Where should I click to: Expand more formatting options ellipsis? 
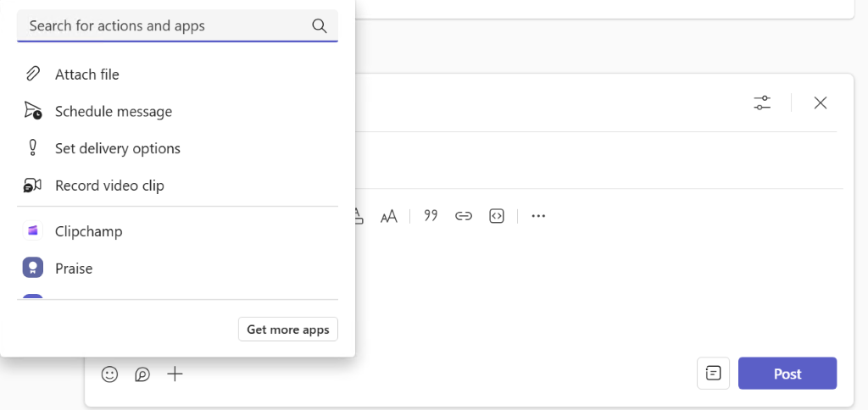tap(538, 216)
